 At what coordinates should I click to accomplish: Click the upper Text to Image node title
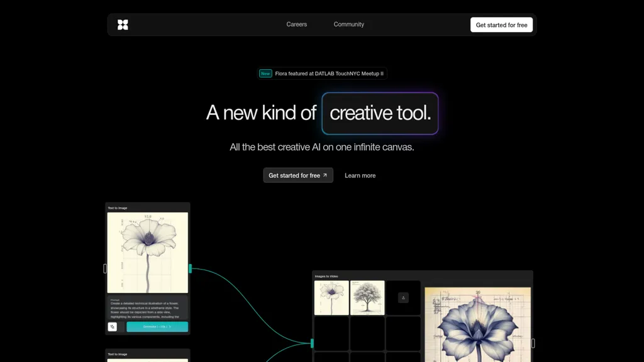click(x=118, y=208)
